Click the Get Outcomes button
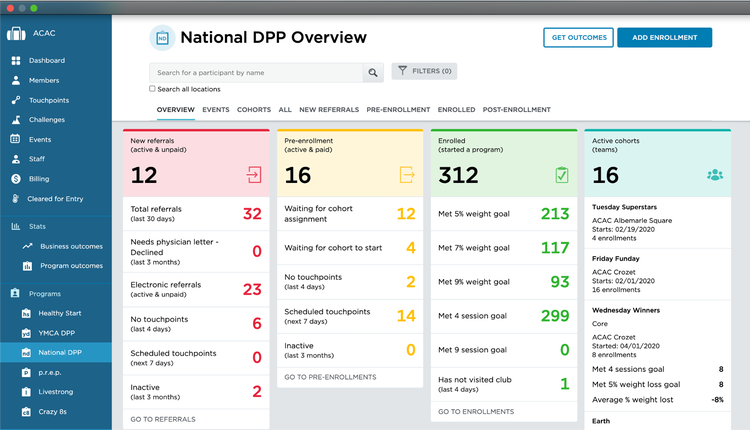 [x=578, y=37]
